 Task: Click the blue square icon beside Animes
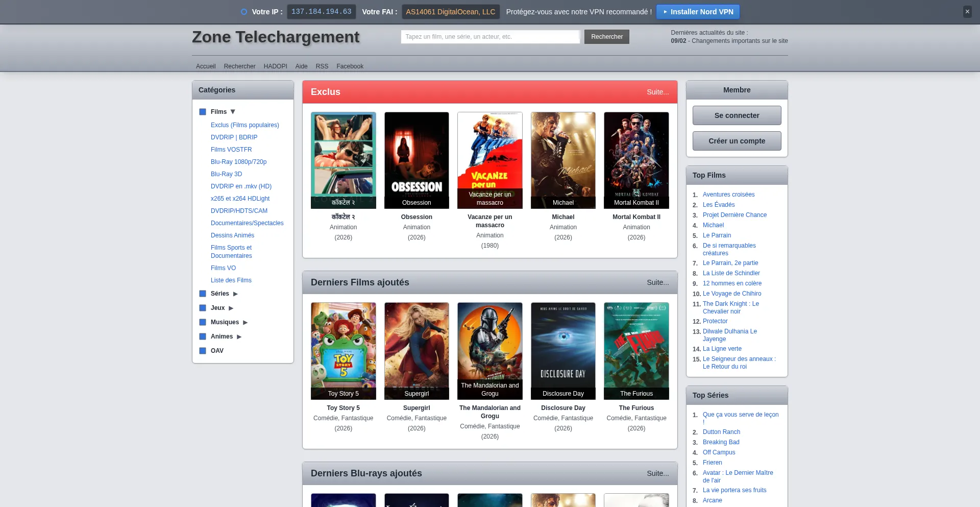pos(203,336)
